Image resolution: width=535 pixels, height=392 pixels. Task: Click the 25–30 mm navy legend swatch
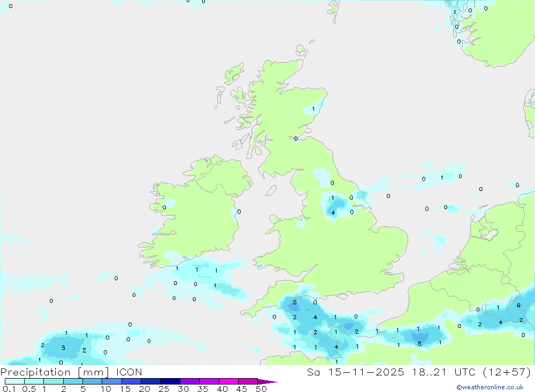click(x=170, y=381)
